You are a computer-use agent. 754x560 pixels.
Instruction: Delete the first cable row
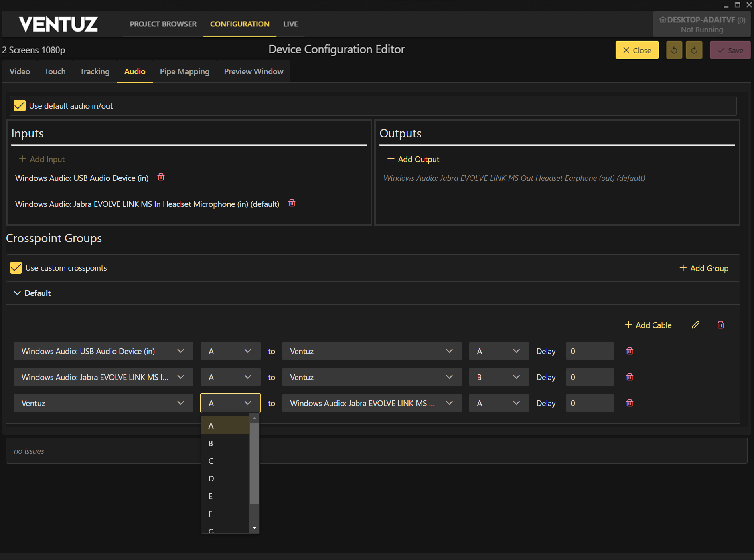pyautogui.click(x=630, y=351)
